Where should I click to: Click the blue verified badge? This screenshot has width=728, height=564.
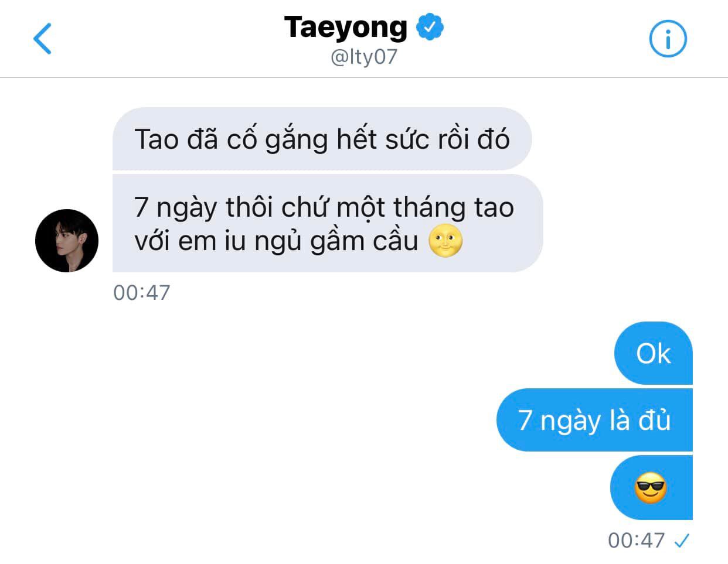430,28
